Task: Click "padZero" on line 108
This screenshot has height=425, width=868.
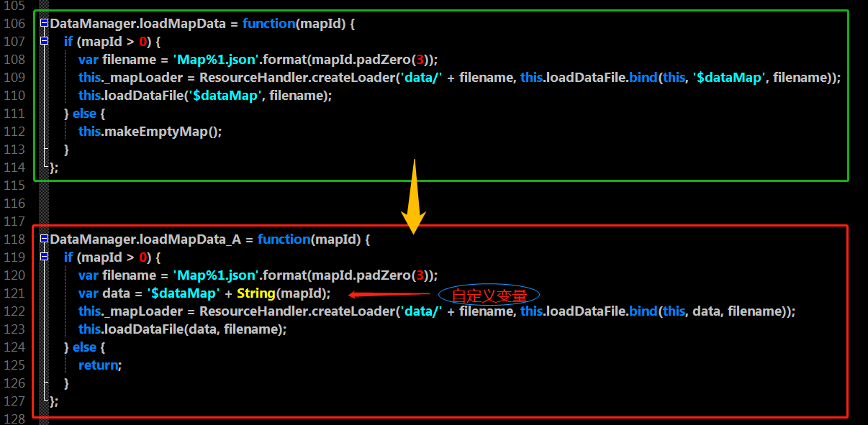Action: tap(386, 60)
